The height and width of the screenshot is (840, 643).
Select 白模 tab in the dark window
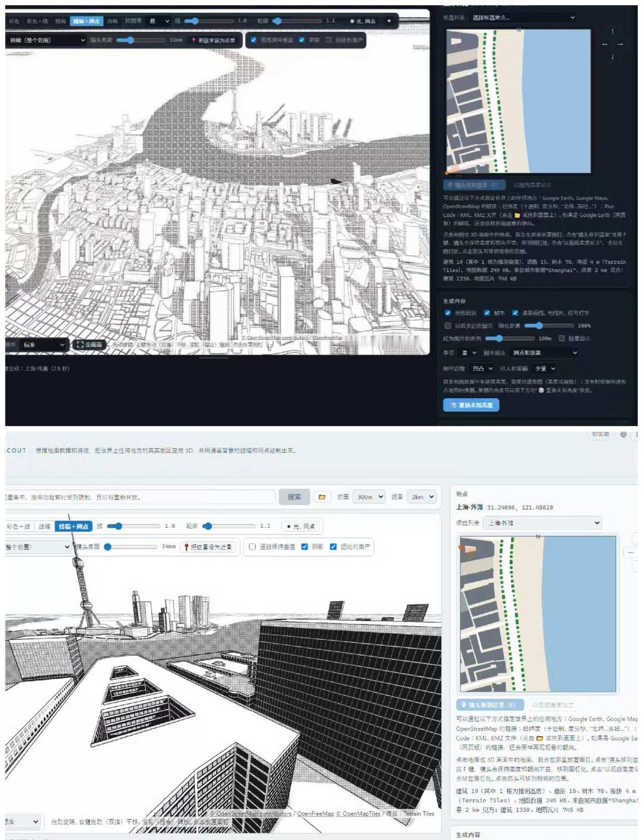click(x=113, y=21)
